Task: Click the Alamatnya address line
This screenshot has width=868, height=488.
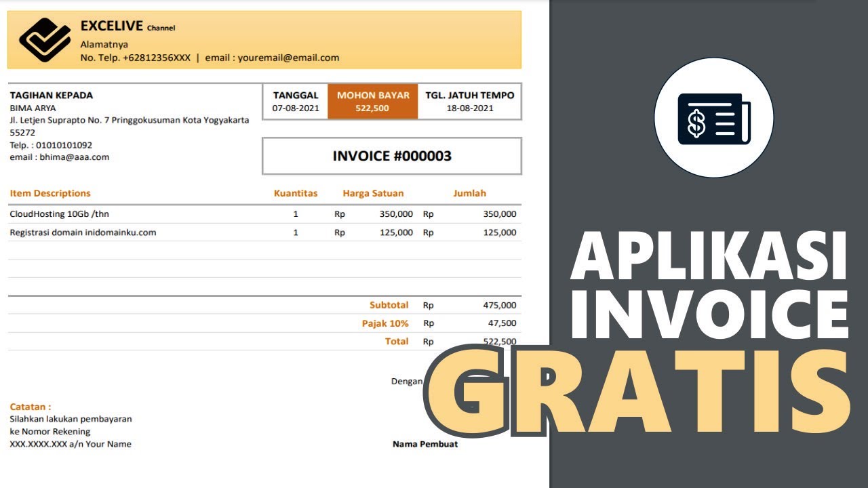Action: (104, 45)
